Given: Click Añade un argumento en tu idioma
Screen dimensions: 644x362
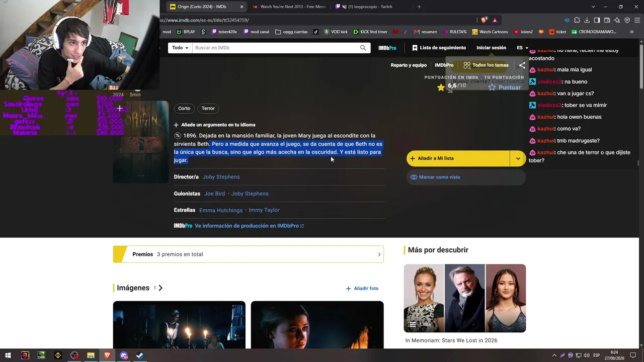Looking at the screenshot, I should pos(214,125).
